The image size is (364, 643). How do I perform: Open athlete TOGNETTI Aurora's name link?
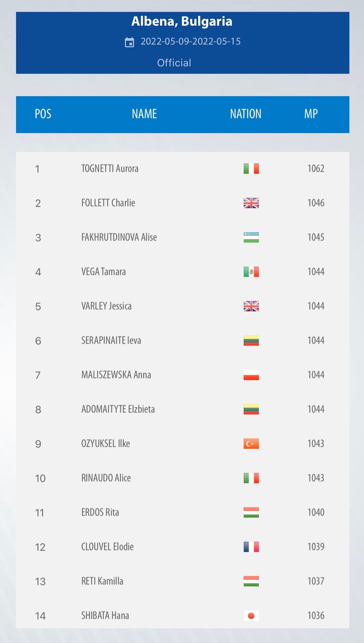(x=110, y=169)
